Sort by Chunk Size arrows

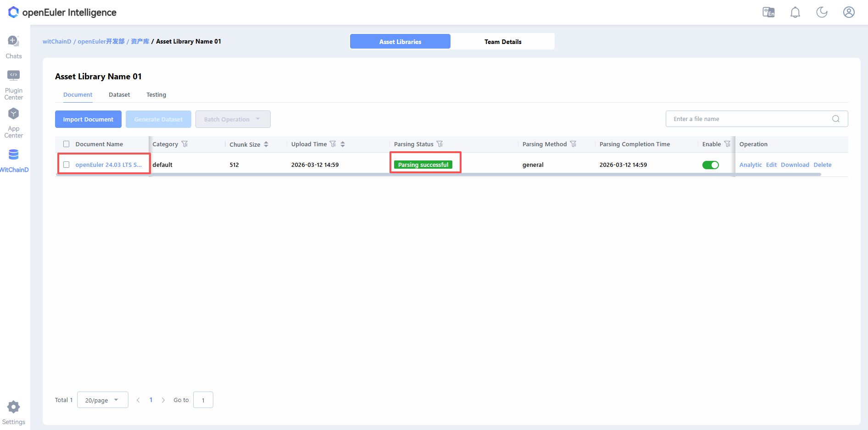(x=266, y=144)
